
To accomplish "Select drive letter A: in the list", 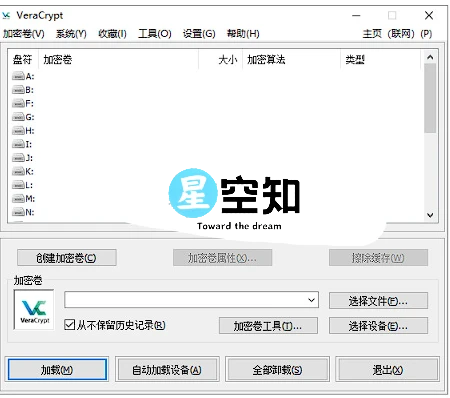I will click(23, 76).
